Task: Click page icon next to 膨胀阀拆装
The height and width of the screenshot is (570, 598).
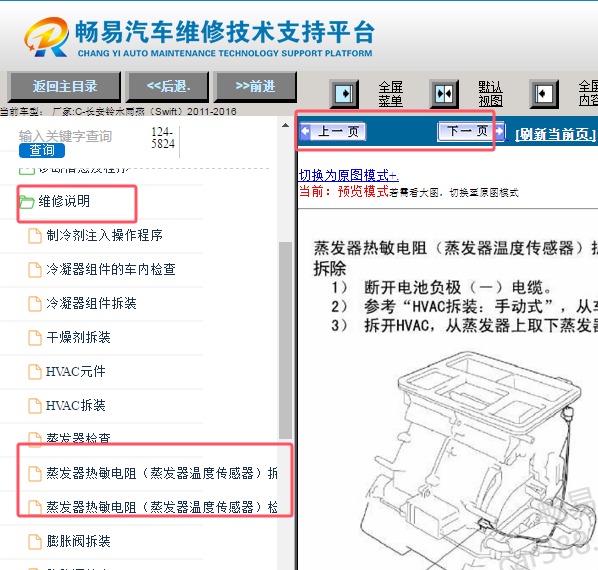Action: coord(35,541)
